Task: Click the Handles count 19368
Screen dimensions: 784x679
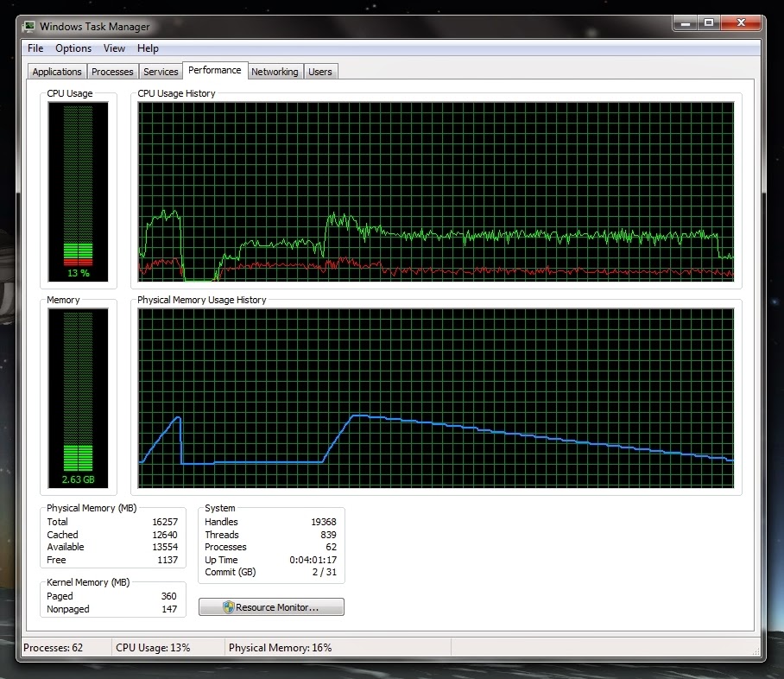Action: coord(324,522)
